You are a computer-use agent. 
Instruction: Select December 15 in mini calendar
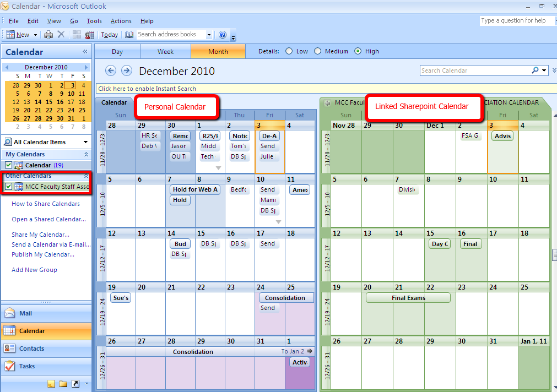[49, 102]
